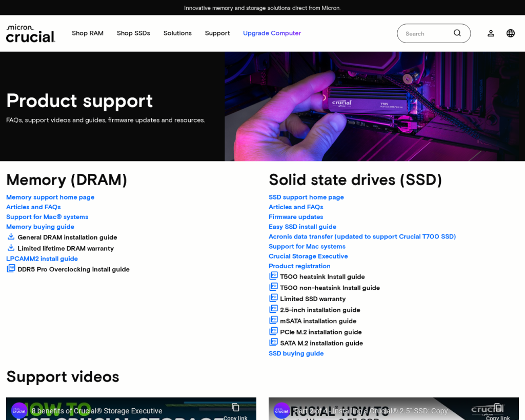
Task: Open SATA M.2 installation guide text
Action: [x=321, y=343]
